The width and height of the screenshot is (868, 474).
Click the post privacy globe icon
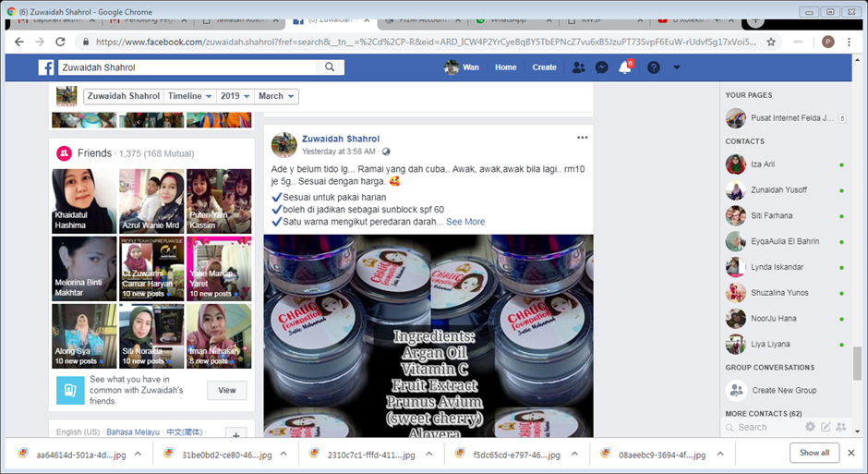coord(386,152)
